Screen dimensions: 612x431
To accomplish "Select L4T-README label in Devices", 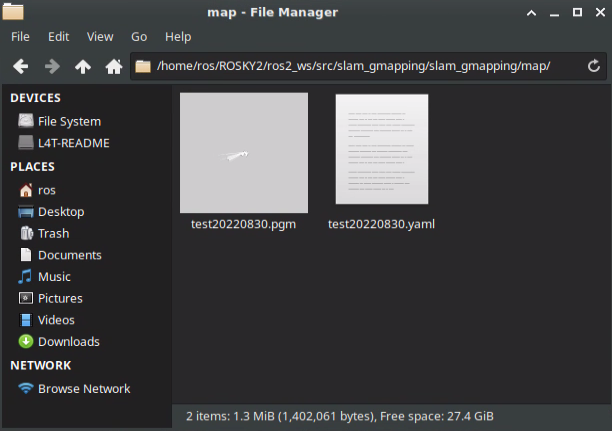I will click(74, 143).
